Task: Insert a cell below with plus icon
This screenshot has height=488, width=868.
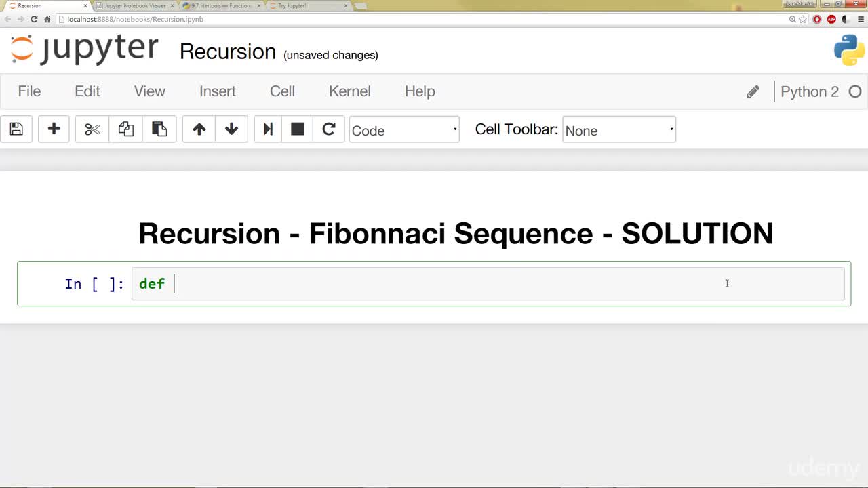Action: [x=54, y=129]
